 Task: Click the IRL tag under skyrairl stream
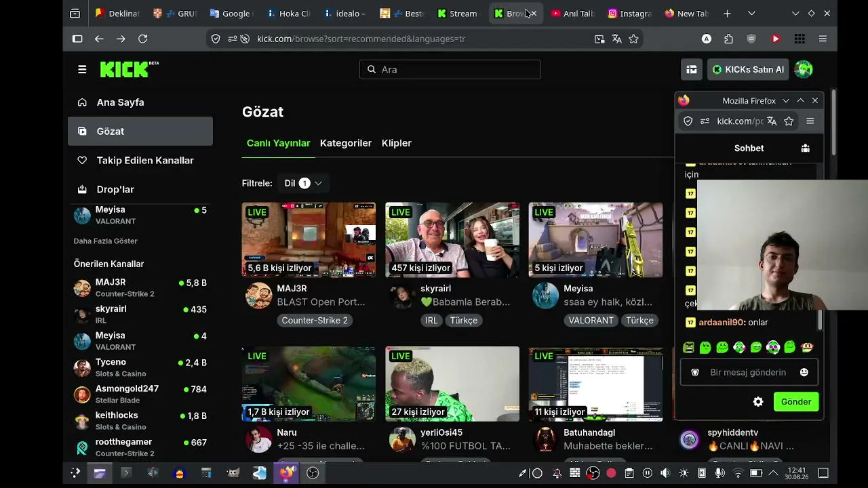[431, 321]
